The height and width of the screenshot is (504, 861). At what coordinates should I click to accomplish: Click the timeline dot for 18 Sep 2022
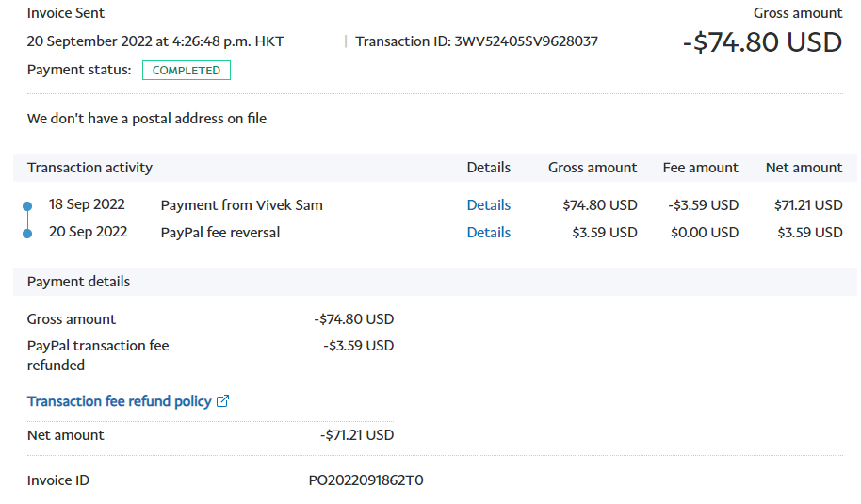coord(27,205)
